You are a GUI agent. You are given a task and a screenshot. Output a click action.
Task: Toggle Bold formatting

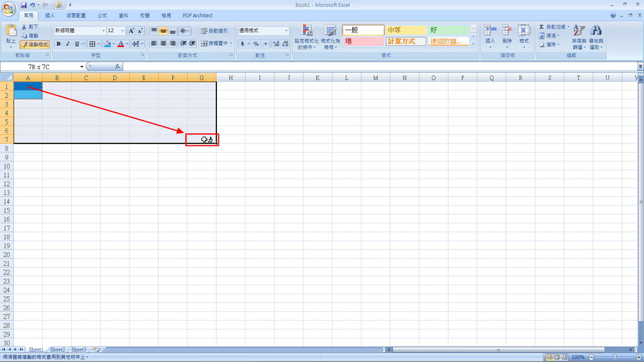click(58, 44)
